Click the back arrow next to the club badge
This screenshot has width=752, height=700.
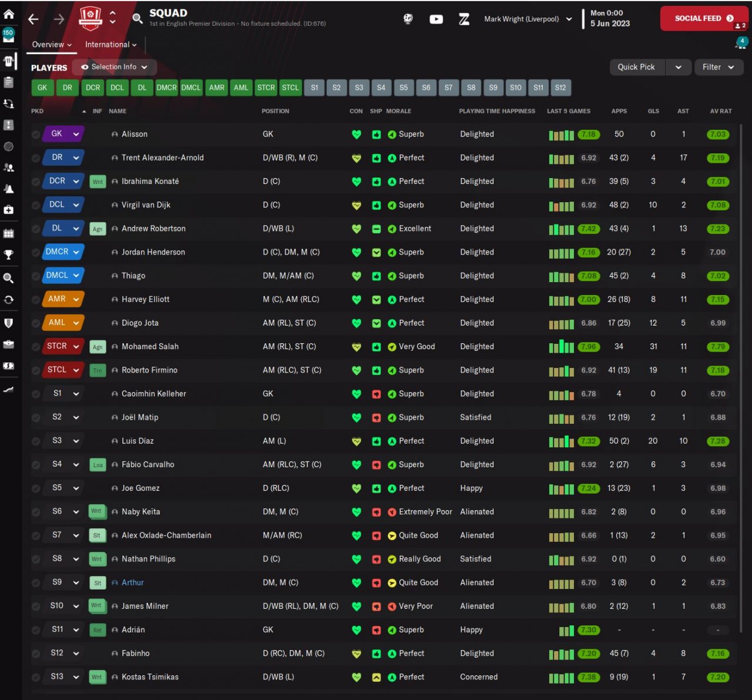tap(33, 19)
